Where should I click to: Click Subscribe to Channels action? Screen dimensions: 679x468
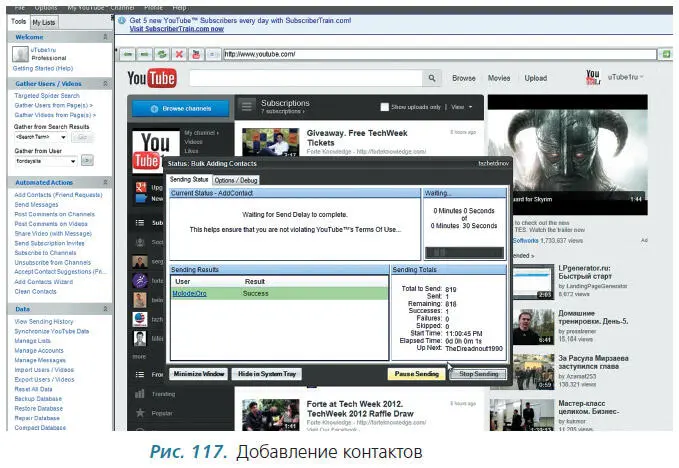tap(45, 252)
